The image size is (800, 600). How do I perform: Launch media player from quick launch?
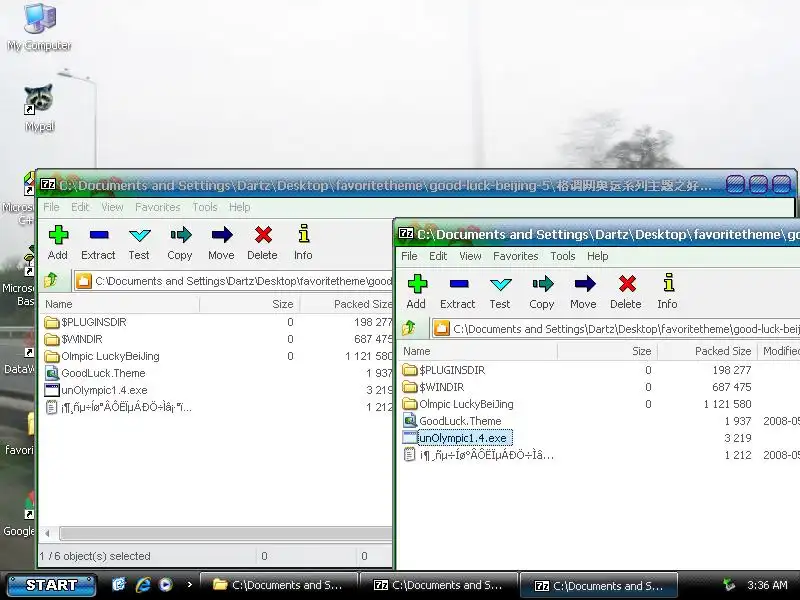click(x=165, y=585)
